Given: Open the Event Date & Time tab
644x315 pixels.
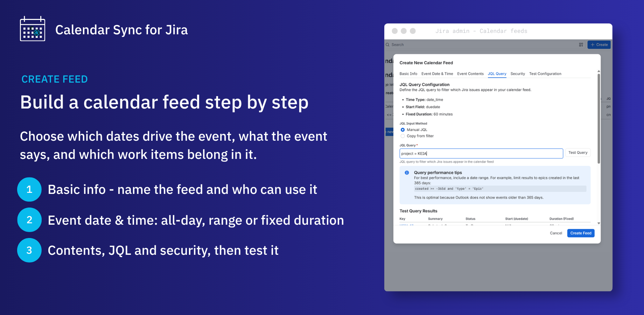Looking at the screenshot, I should click(x=437, y=74).
